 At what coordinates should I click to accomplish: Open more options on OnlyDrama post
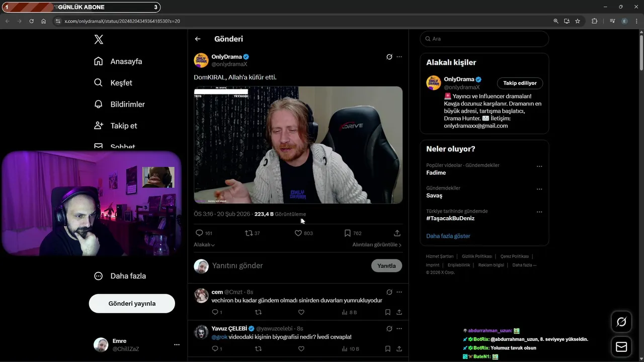(x=399, y=57)
